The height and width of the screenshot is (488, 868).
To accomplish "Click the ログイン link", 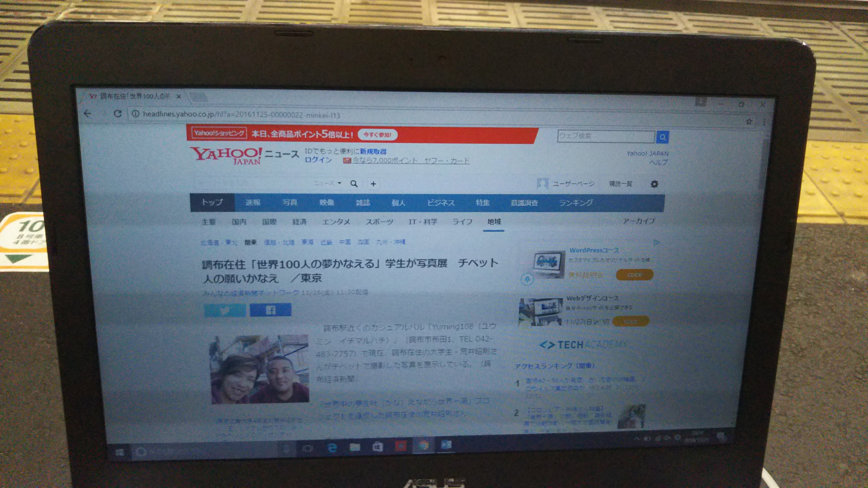I will [x=318, y=160].
